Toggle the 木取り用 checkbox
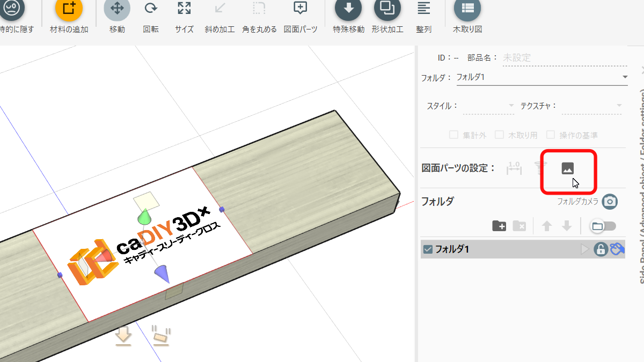The width and height of the screenshot is (644, 362). [499, 135]
